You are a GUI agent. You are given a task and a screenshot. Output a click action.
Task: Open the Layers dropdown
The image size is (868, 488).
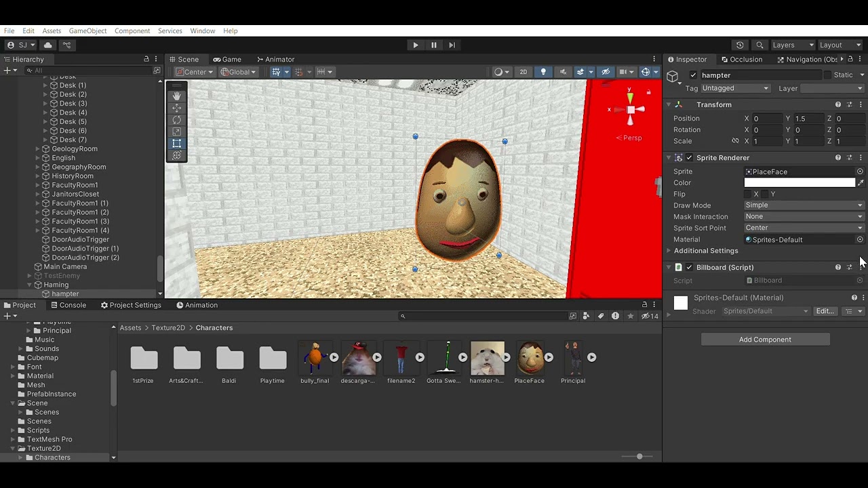(792, 45)
